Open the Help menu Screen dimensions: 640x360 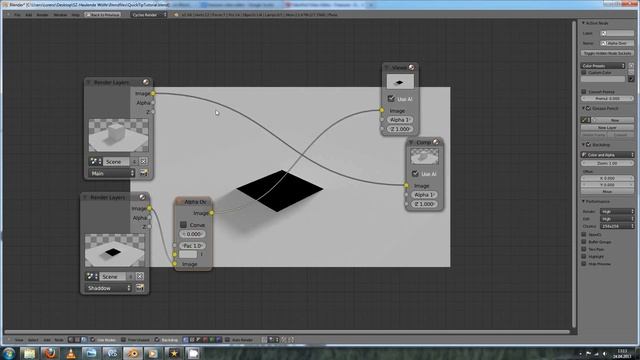click(76, 15)
